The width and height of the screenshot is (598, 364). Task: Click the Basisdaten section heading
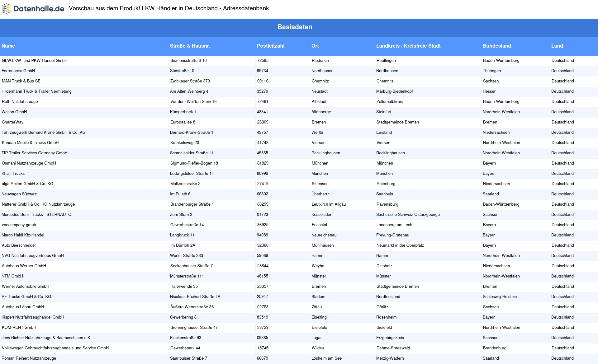(x=295, y=27)
